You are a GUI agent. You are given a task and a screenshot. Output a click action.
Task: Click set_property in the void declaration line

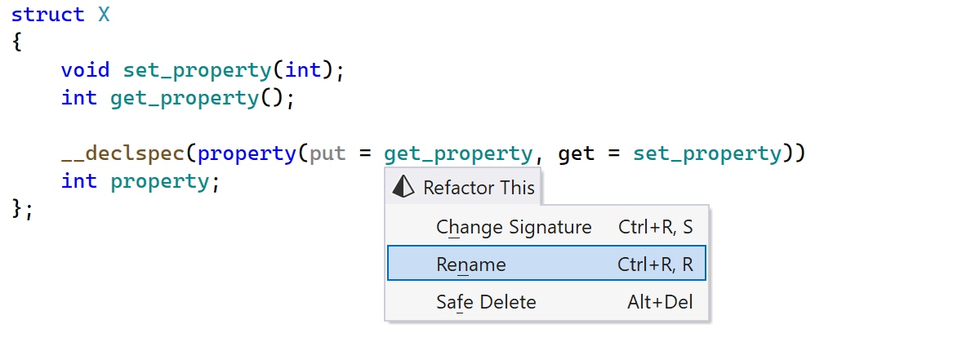pos(197,70)
